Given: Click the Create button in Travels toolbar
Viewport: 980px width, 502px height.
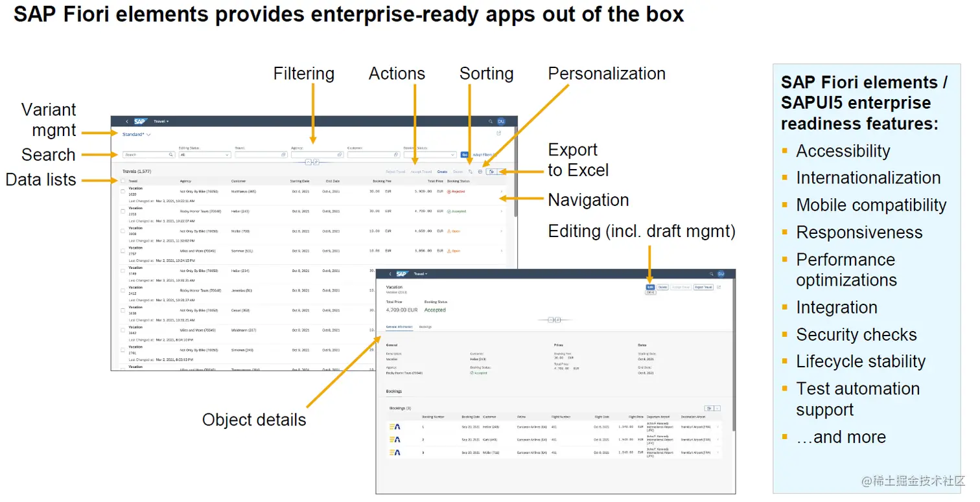Looking at the screenshot, I should 442,172.
